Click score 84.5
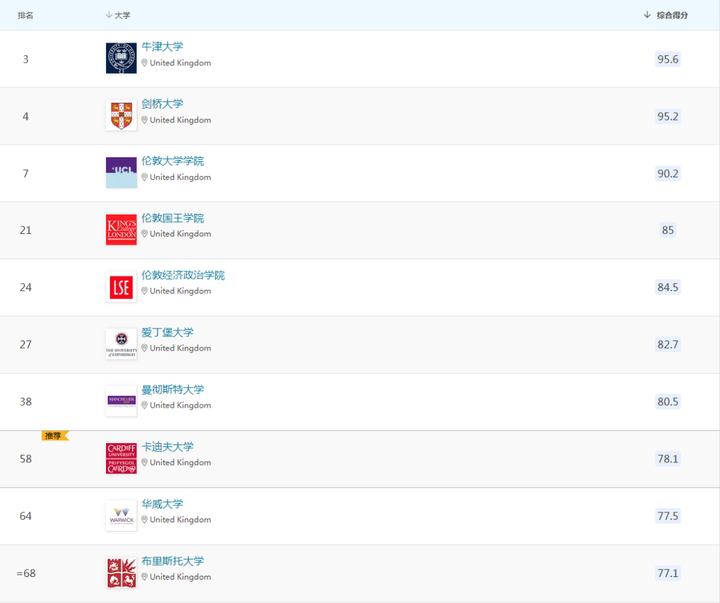The height and width of the screenshot is (603, 720). [668, 287]
